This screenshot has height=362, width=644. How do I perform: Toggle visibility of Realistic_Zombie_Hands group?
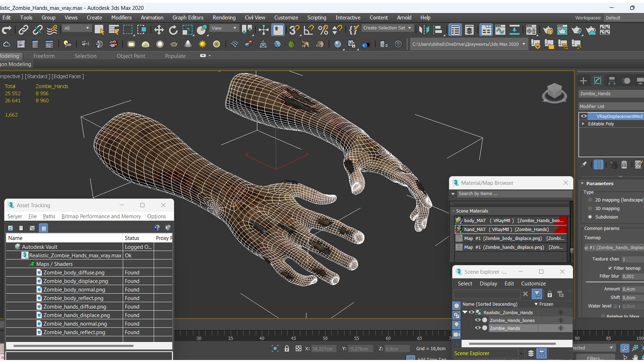click(472, 312)
